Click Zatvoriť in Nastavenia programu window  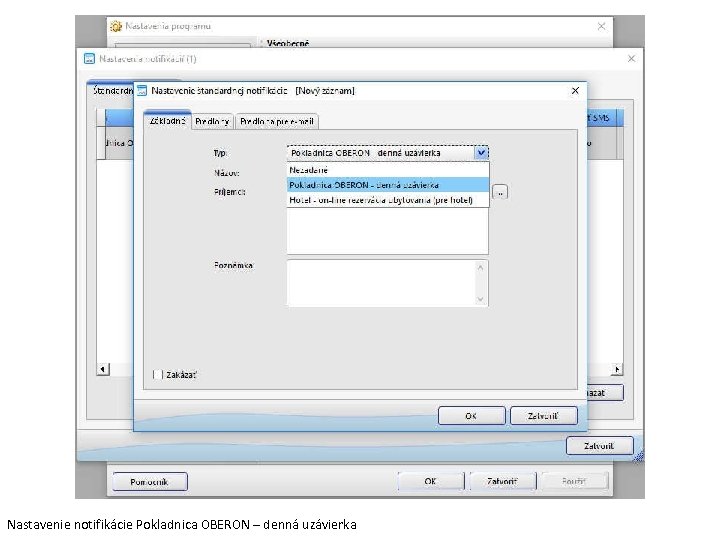pyautogui.click(x=503, y=481)
